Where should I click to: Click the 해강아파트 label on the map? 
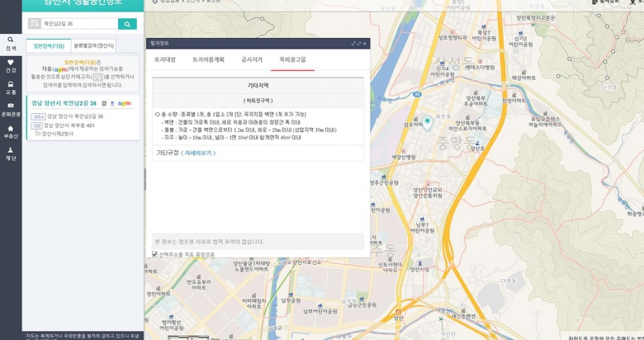[523, 78]
